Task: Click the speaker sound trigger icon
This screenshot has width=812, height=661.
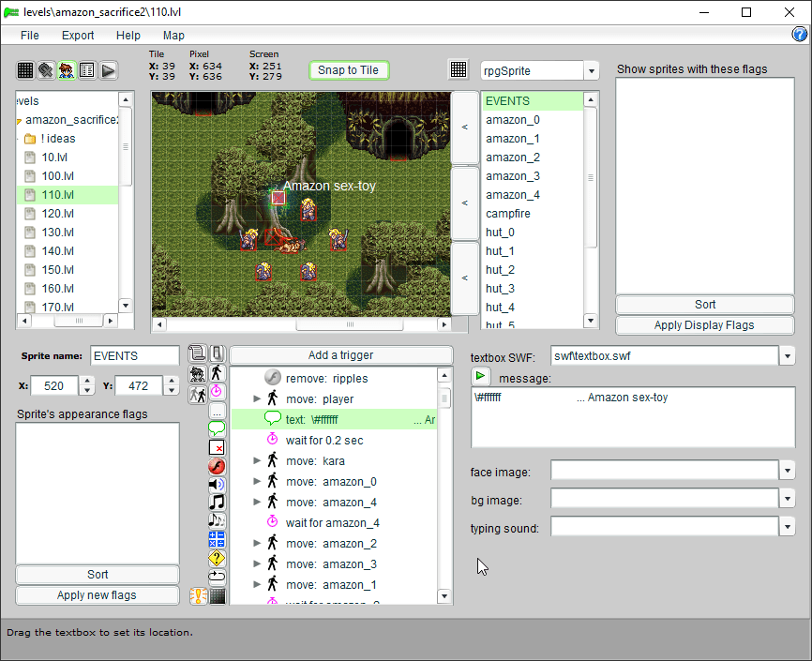Action: pyautogui.click(x=217, y=484)
